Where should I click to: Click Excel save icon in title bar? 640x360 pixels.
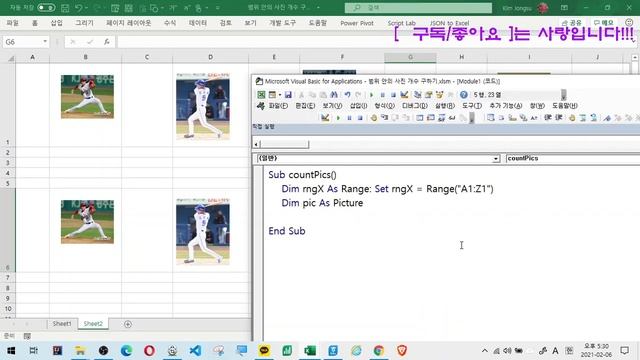(x=65, y=8)
